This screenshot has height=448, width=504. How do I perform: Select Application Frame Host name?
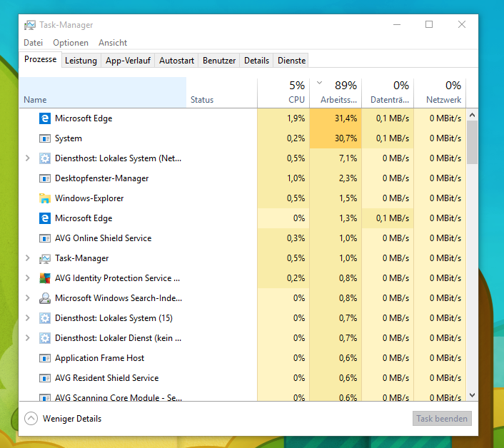coord(99,358)
